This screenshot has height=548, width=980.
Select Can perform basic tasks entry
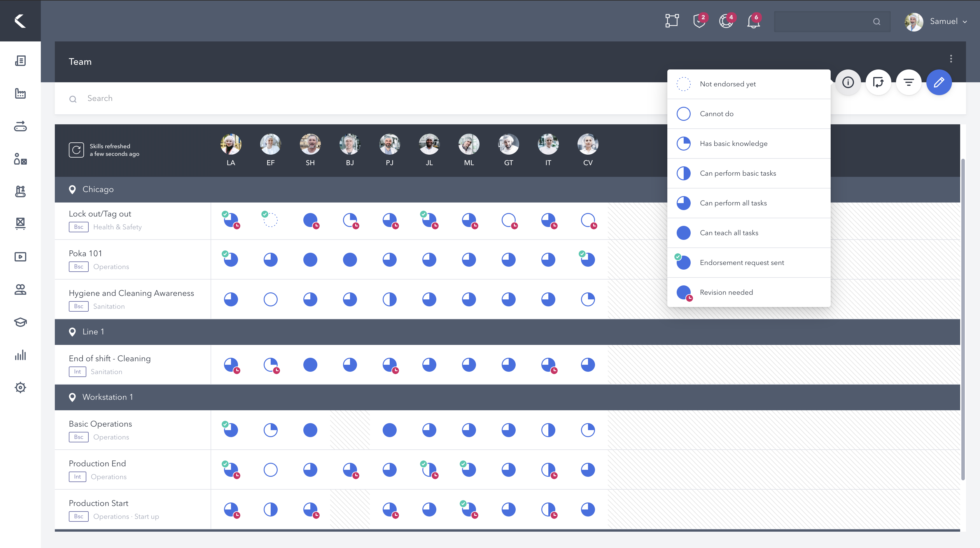click(x=749, y=173)
